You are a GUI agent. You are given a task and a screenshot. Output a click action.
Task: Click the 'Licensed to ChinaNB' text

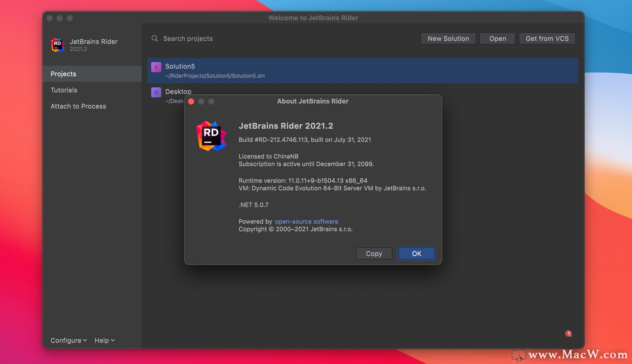(x=268, y=157)
